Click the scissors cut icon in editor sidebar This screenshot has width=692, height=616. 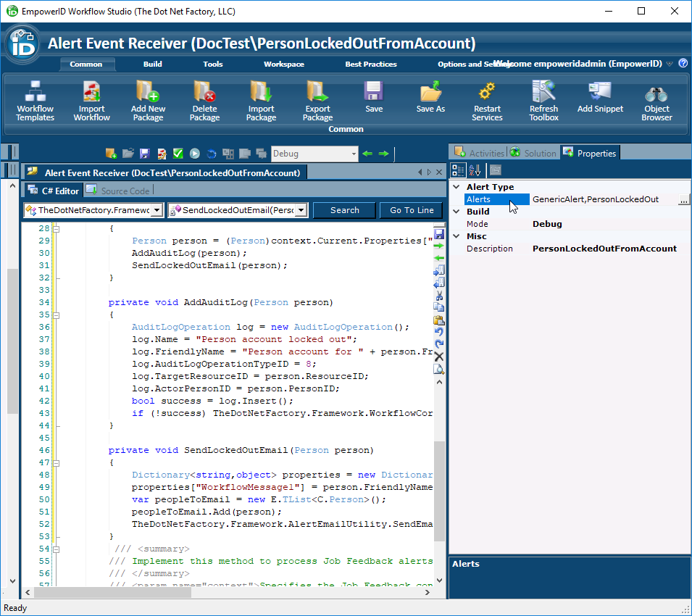click(x=439, y=295)
